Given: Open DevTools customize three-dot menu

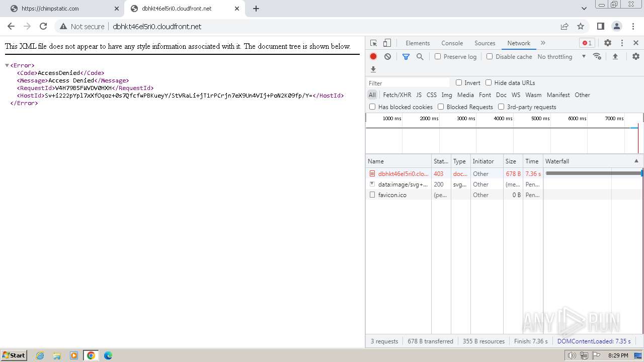Looking at the screenshot, I should [x=622, y=43].
